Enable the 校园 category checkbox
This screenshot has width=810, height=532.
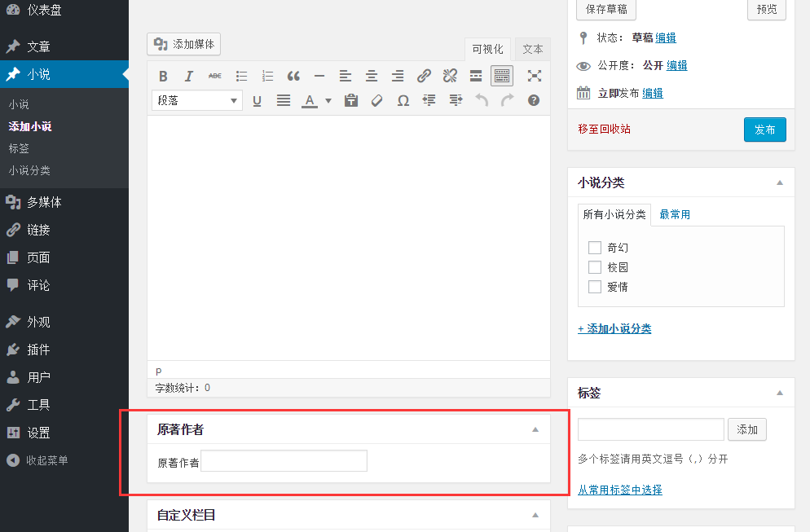coord(594,266)
